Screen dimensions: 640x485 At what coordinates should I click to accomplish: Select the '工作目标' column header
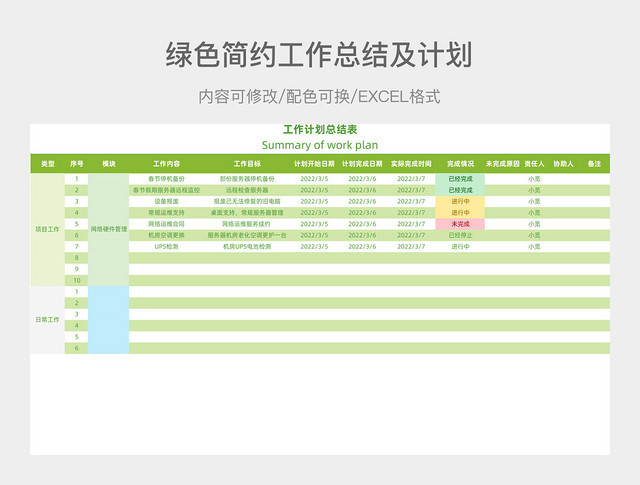[x=247, y=164]
